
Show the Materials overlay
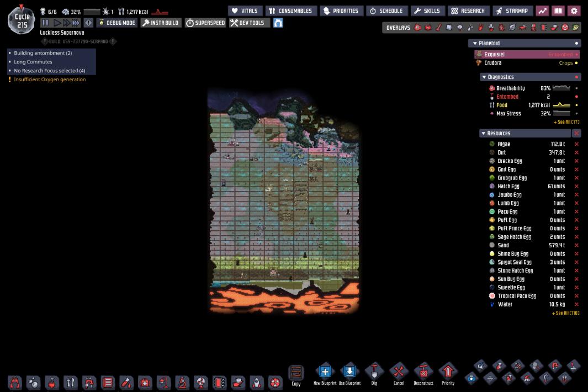[x=449, y=28]
